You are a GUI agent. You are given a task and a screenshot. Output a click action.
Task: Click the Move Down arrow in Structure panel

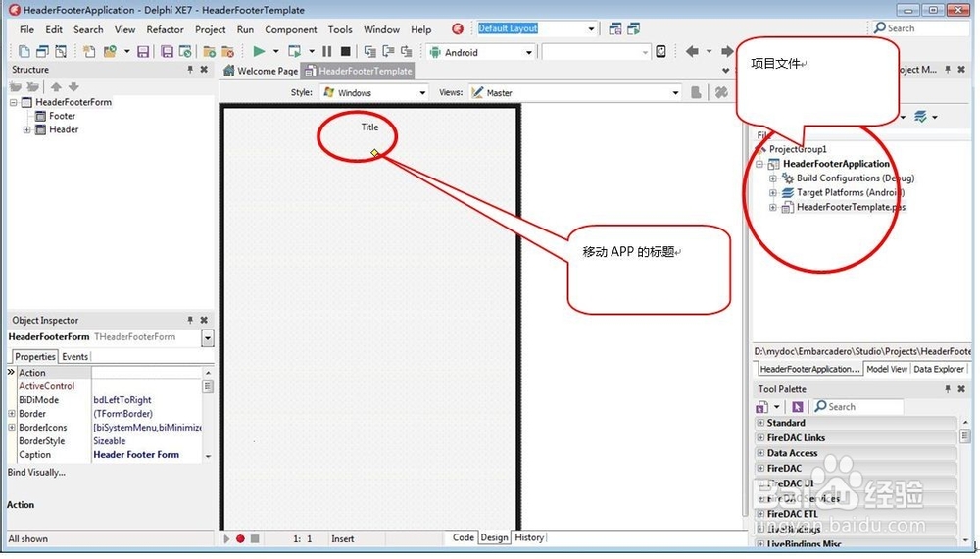[x=73, y=87]
